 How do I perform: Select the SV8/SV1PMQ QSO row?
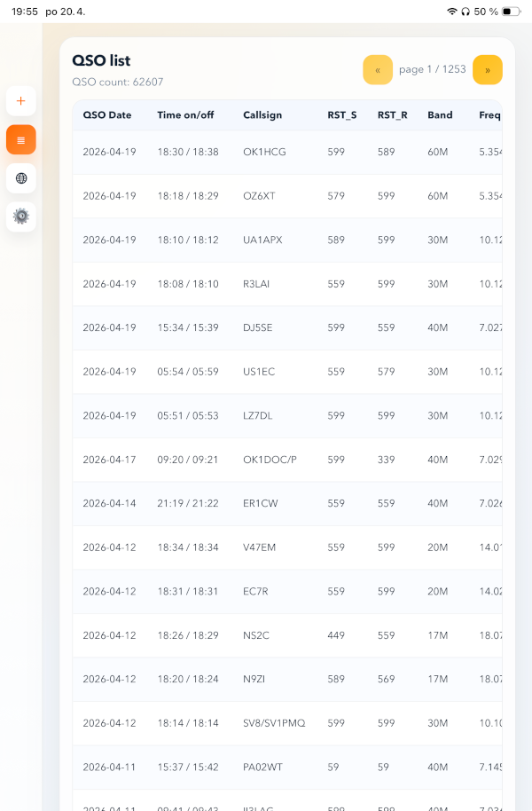coord(274,723)
